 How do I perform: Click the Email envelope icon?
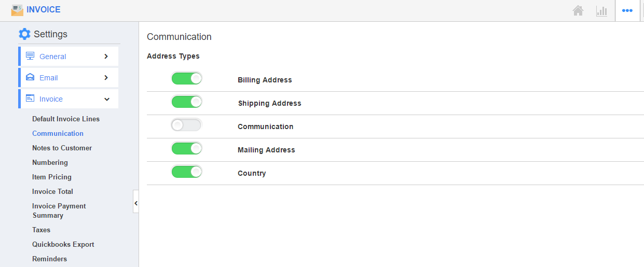coord(30,77)
